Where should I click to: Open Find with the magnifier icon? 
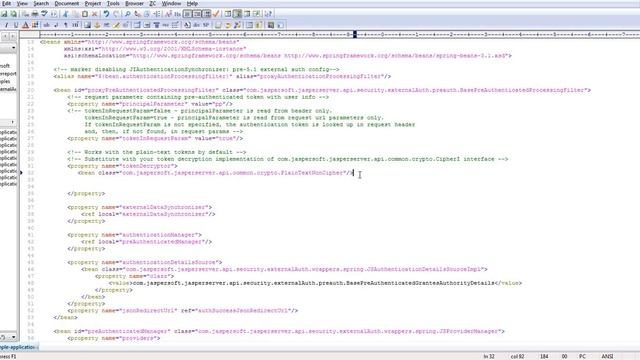pyautogui.click(x=127, y=14)
